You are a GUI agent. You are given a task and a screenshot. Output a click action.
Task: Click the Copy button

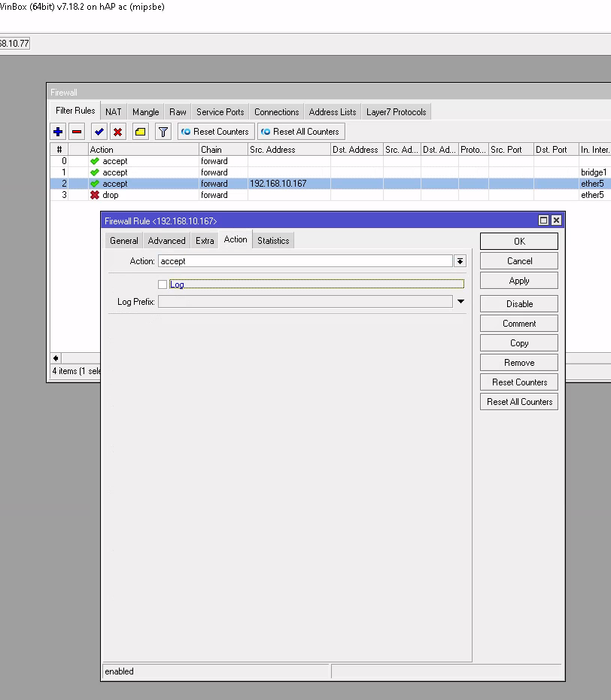pyautogui.click(x=519, y=343)
